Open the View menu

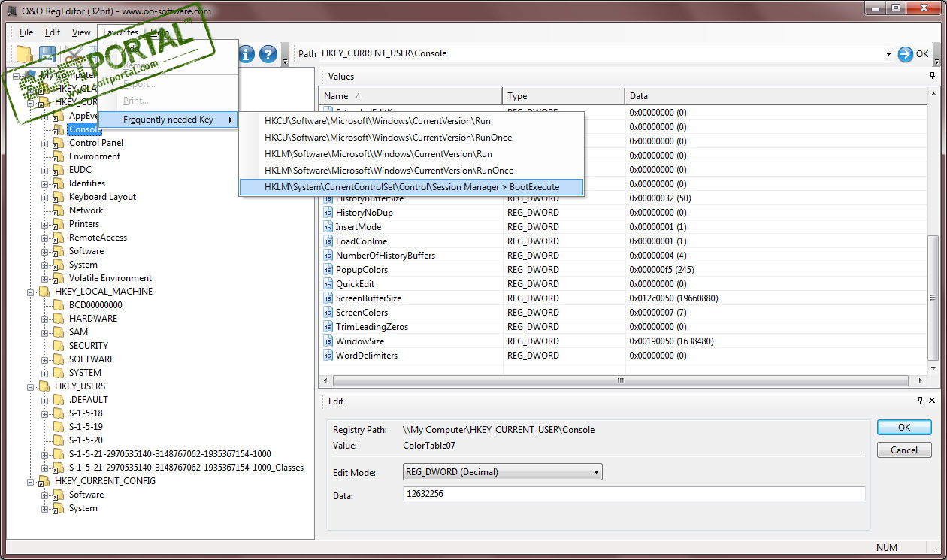click(81, 32)
